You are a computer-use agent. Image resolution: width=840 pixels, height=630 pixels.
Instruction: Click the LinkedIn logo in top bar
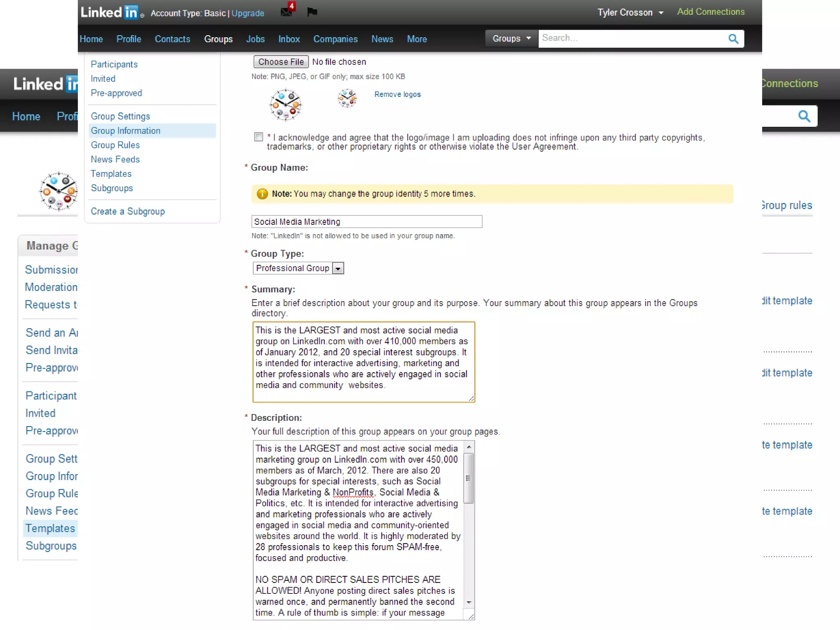point(109,12)
